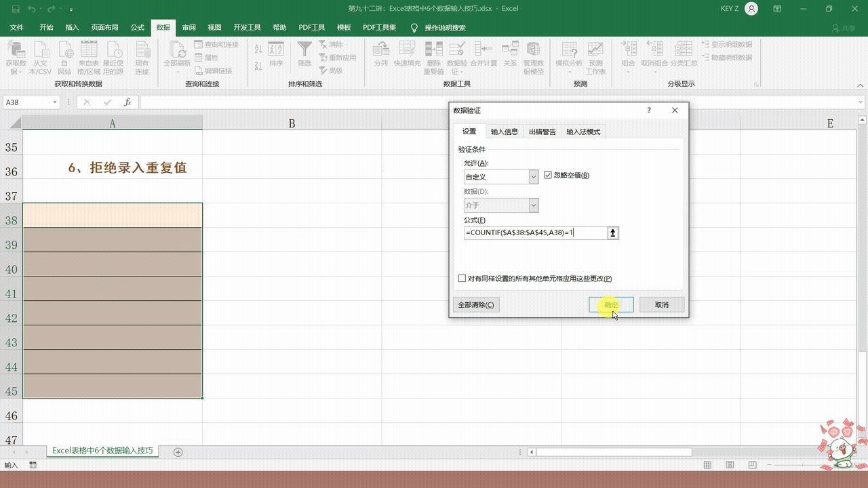
Task: Open the 输入信息 tab in dialog
Action: pyautogui.click(x=504, y=131)
